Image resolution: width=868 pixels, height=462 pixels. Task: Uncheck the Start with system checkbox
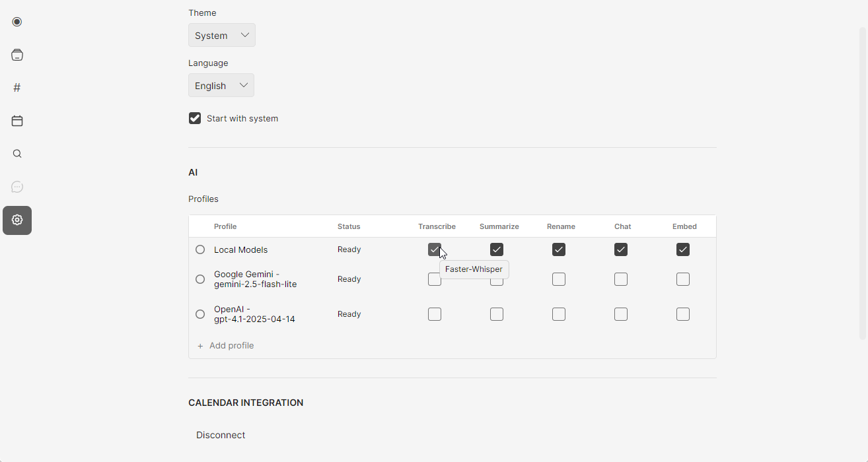(195, 118)
